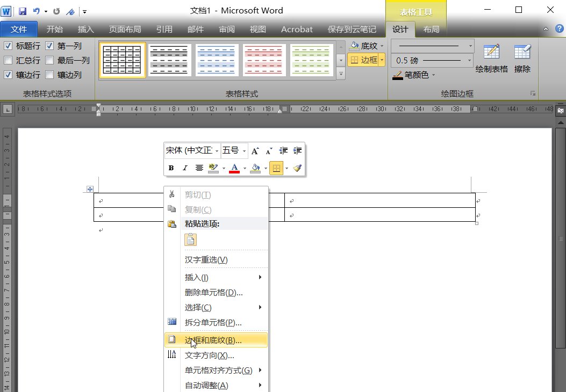Check the 最后一列 last column option
This screenshot has width=566, height=392.
point(49,60)
